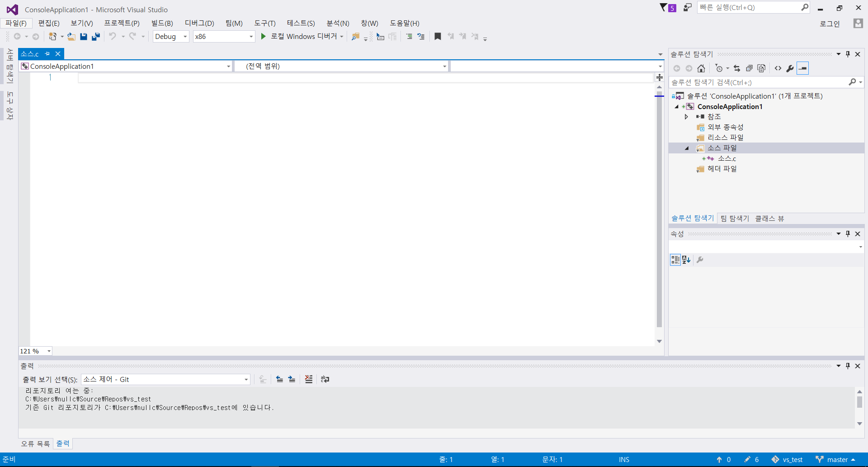Image resolution: width=868 pixels, height=467 pixels.
Task: Click the Open File toolbar icon
Action: pyautogui.click(x=71, y=37)
